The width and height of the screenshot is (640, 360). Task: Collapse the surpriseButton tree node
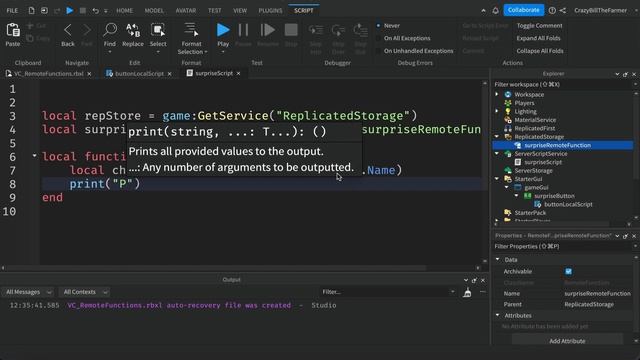pos(517,196)
